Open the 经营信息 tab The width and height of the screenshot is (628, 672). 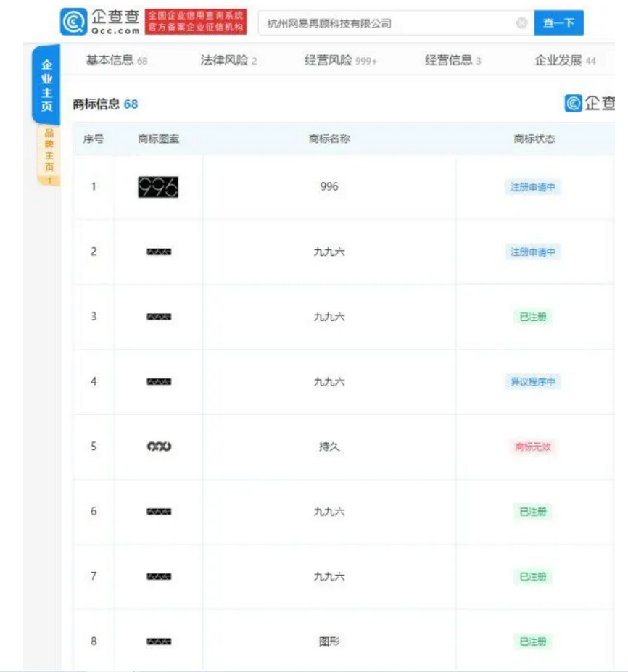(x=453, y=60)
